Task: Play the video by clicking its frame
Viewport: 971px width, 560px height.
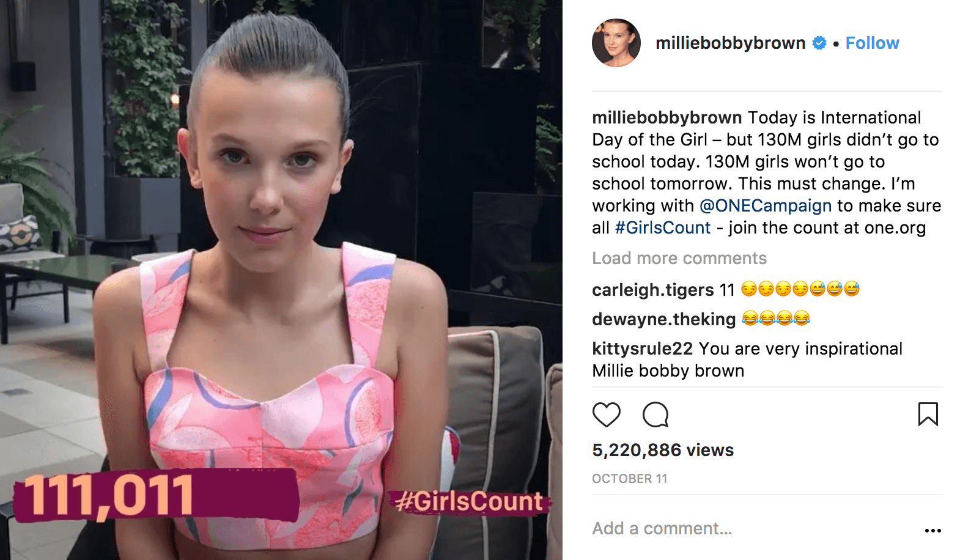Action: [x=281, y=280]
